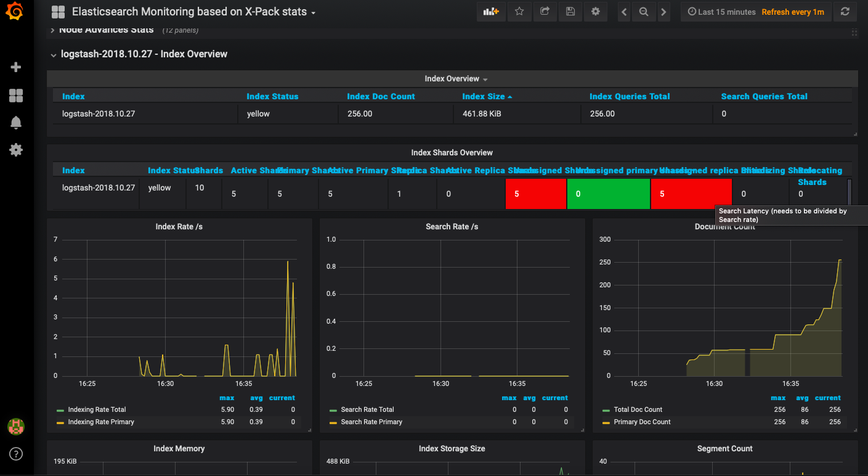Click the Create plus icon in sidebar

point(16,67)
